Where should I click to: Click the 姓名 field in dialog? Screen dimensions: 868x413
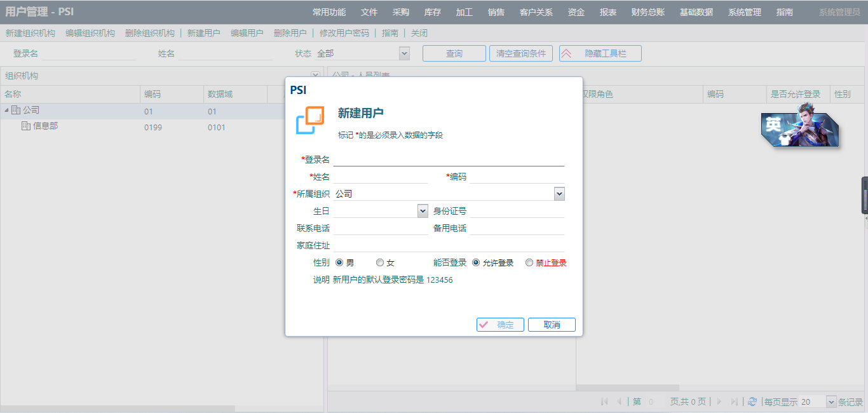381,177
